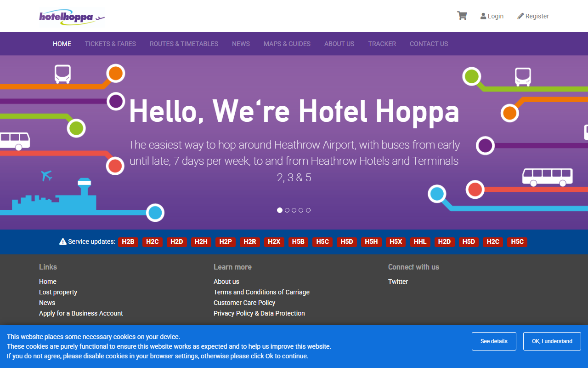Open the Routes & Timetables menu
This screenshot has width=588, height=368.
click(184, 44)
